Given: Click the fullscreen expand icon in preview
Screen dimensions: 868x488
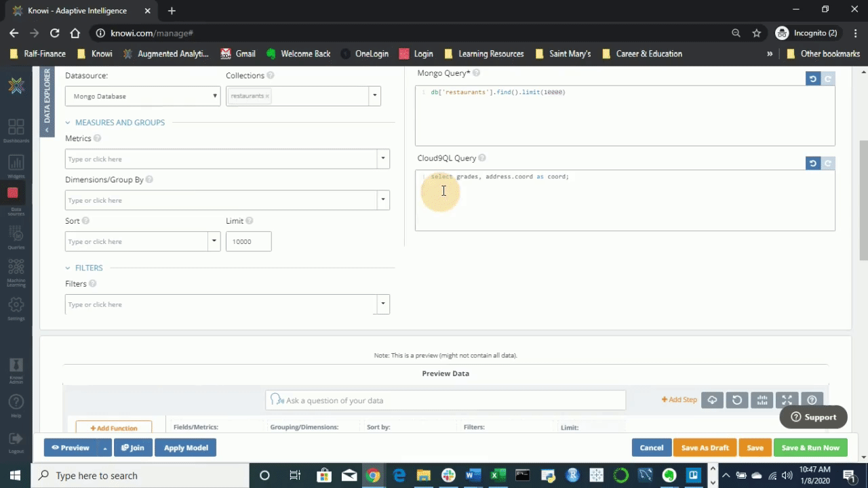Looking at the screenshot, I should coord(787,400).
